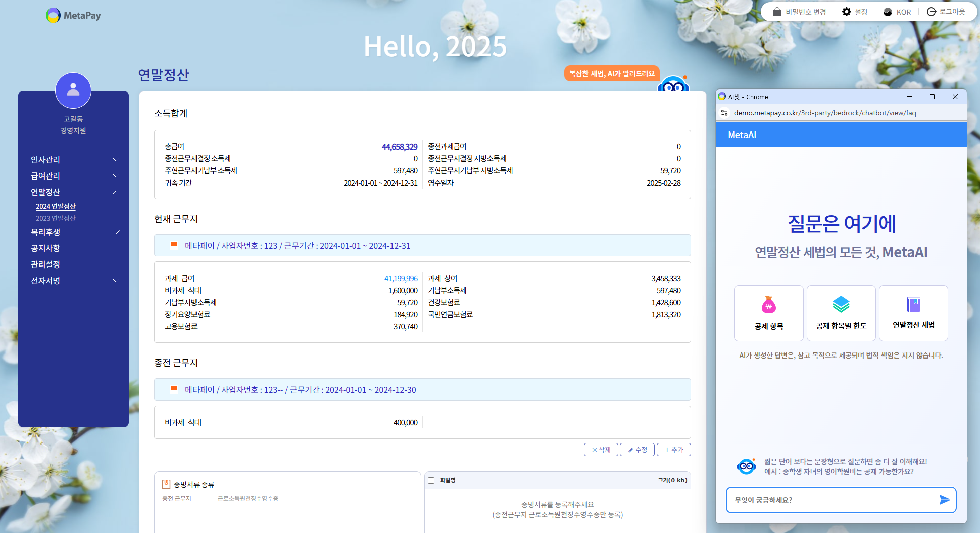Click 로그아웃 in top bar
The image size is (980, 533).
click(952, 12)
